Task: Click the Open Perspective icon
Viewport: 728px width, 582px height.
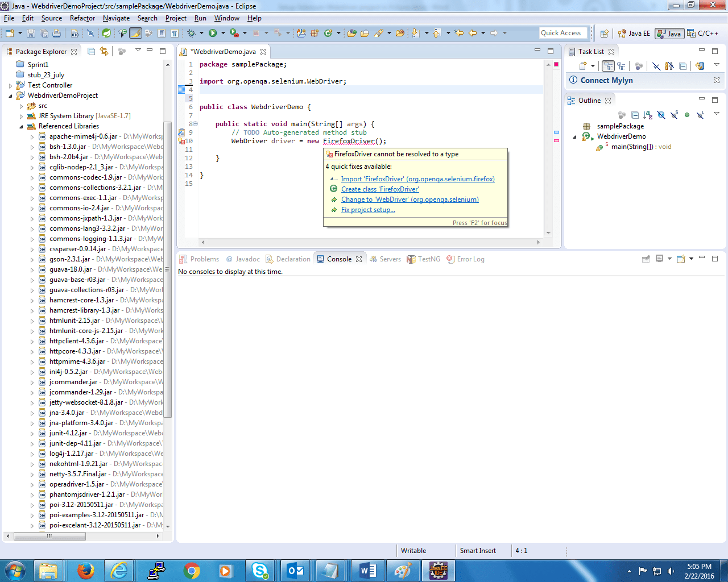Action: coord(605,34)
